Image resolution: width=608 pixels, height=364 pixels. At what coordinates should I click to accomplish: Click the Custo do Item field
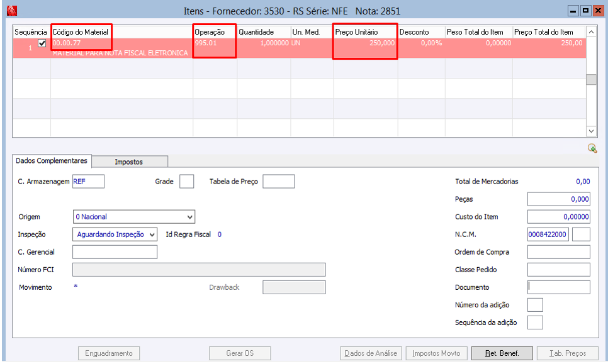click(x=559, y=217)
